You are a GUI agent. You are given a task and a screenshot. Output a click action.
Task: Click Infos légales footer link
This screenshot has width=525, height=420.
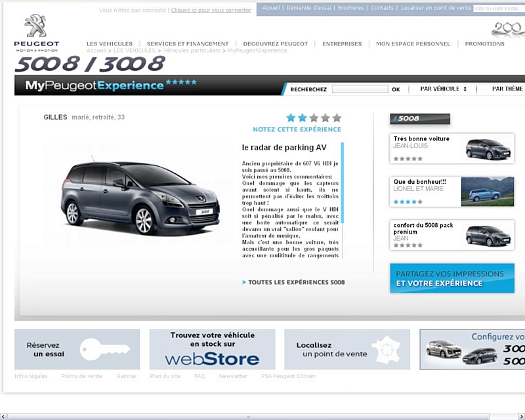[31, 376]
